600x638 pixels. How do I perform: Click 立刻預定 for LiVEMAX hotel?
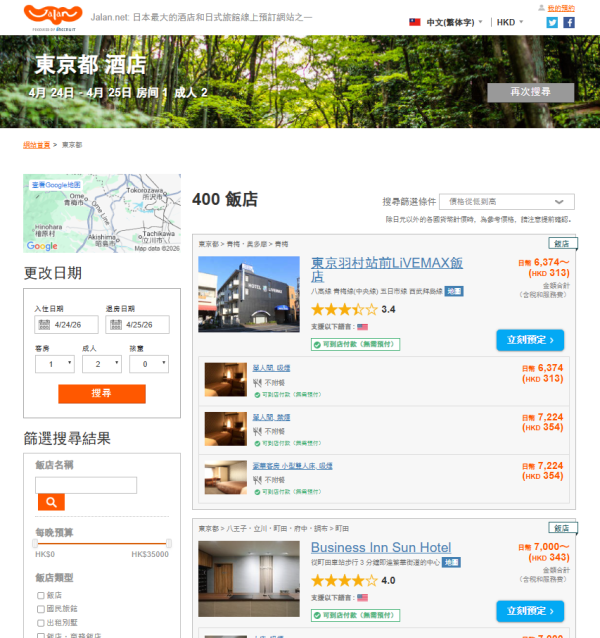(530, 340)
